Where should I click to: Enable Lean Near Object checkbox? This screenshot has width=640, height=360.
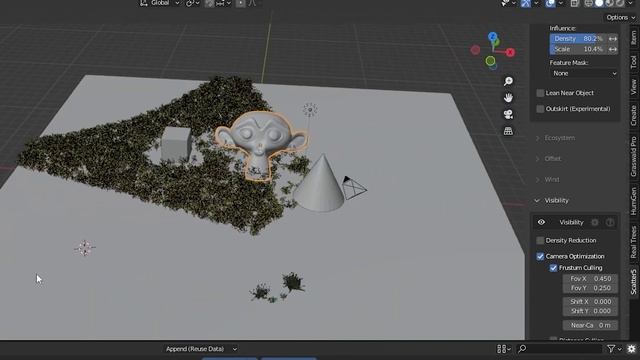pyautogui.click(x=540, y=93)
